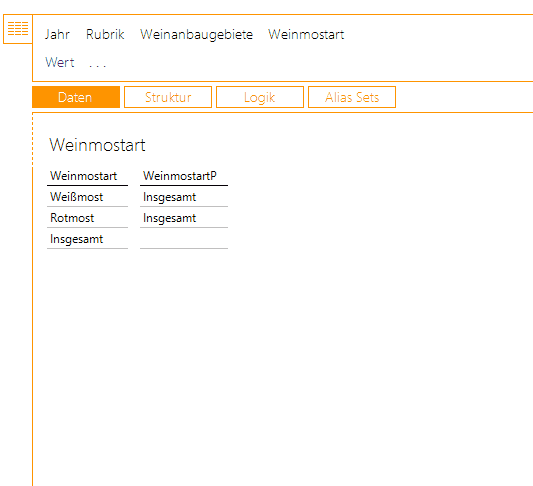The image size is (533, 486).
Task: Click Insgesamt parent value next to Rotmost
Action: click(184, 218)
